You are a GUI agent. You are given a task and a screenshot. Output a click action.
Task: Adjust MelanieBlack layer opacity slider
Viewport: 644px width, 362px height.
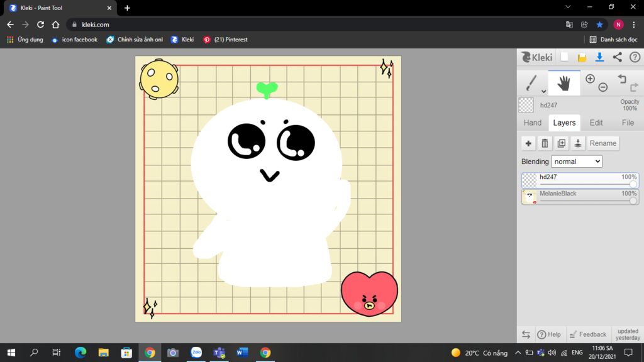(588, 200)
